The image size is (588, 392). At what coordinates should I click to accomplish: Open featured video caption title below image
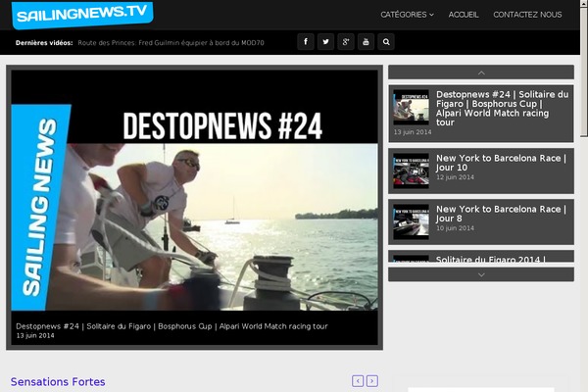click(171, 326)
